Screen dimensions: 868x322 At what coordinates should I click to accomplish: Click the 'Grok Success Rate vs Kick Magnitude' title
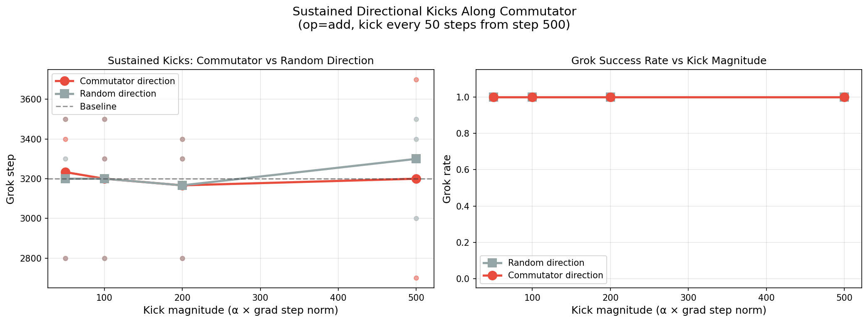click(x=669, y=61)
